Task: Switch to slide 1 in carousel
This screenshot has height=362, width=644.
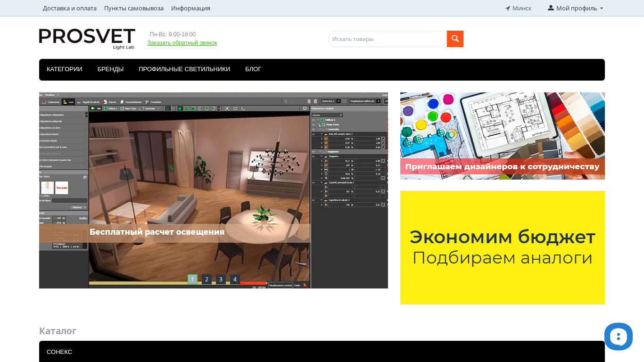Action: tap(192, 279)
